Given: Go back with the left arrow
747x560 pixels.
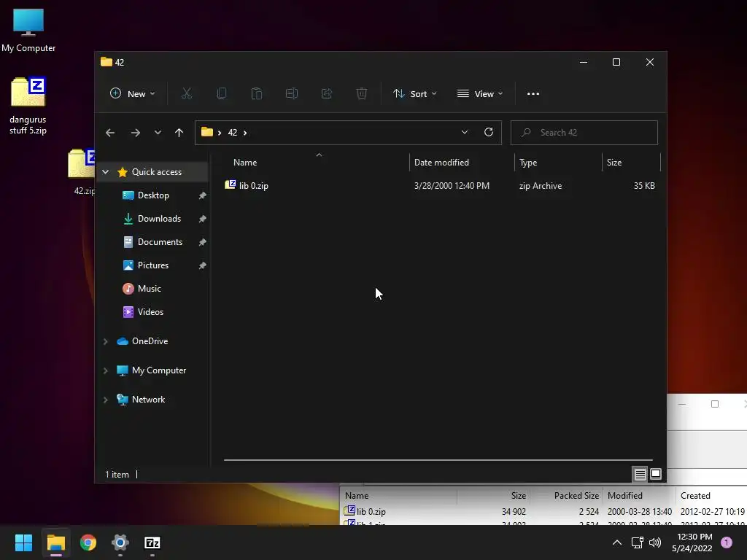Looking at the screenshot, I should click(110, 133).
